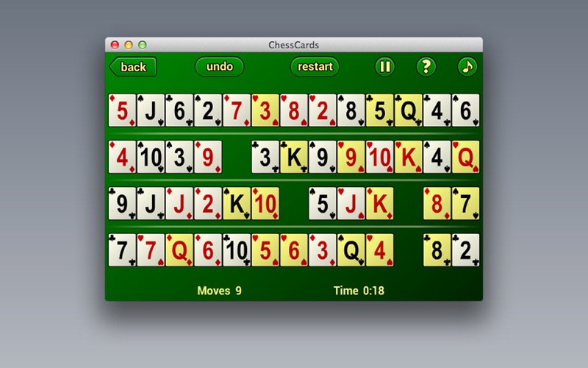The height and width of the screenshot is (368, 588).
Task: Click the Moves 9 counter
Action: pyautogui.click(x=219, y=291)
